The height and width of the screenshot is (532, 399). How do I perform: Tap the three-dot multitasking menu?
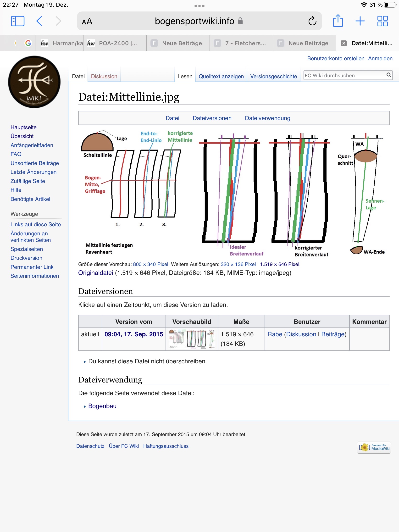[x=199, y=6]
